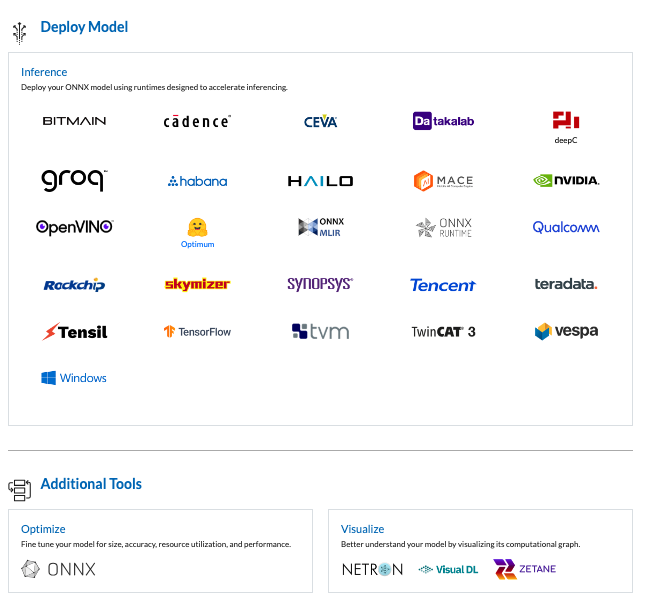Click the Vespa logo
This screenshot has width=647, height=605.
[566, 331]
